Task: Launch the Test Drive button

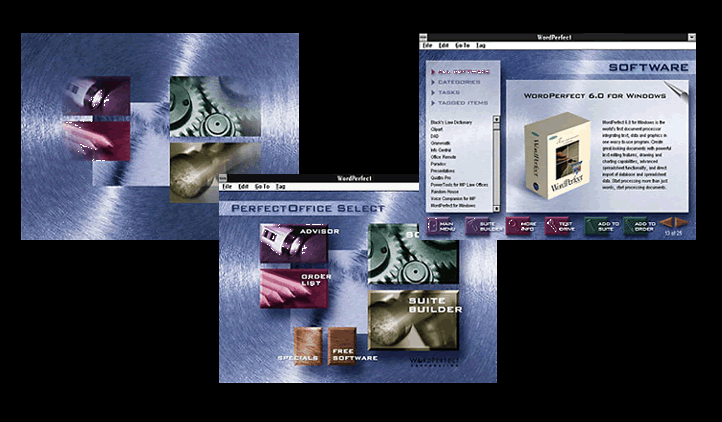Action: (560, 226)
